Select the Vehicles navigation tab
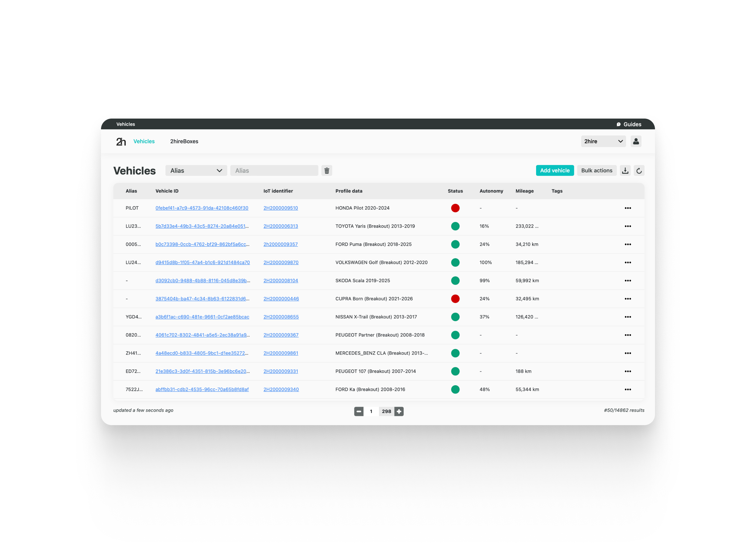Image resolution: width=756 pixels, height=544 pixels. click(144, 141)
